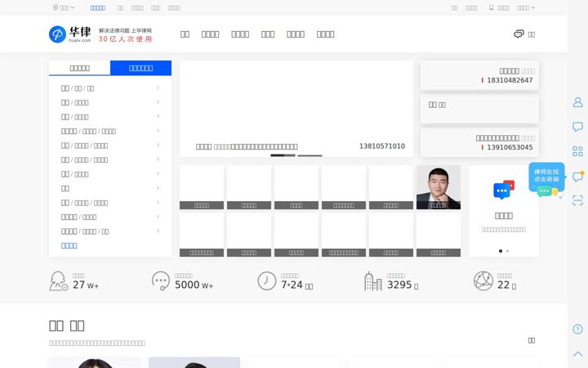
Task: Open the first item in main navigation menu
Action: pos(185,34)
